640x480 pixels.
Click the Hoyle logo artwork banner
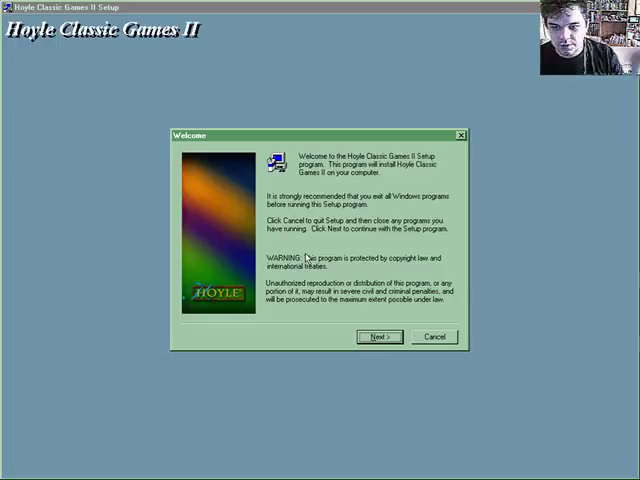(219, 233)
